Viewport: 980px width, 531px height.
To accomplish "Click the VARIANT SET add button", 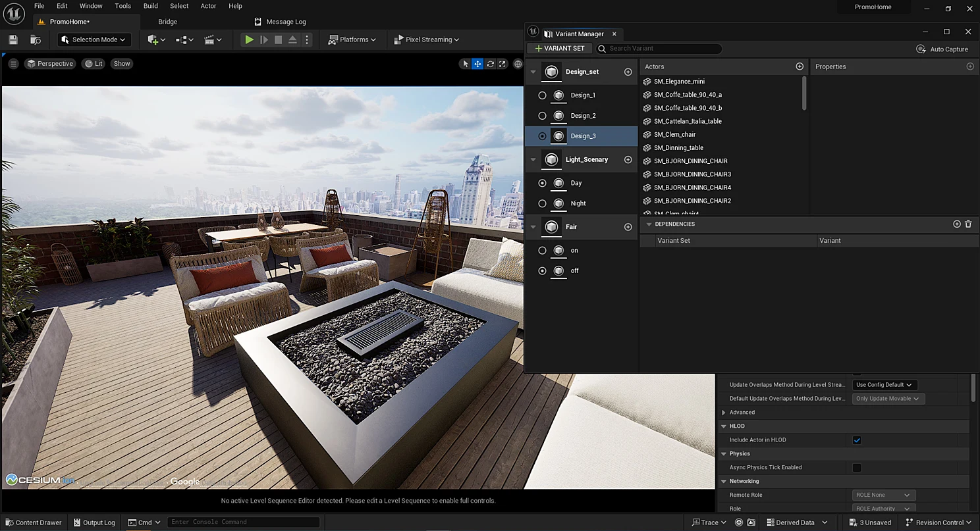I will tap(559, 49).
